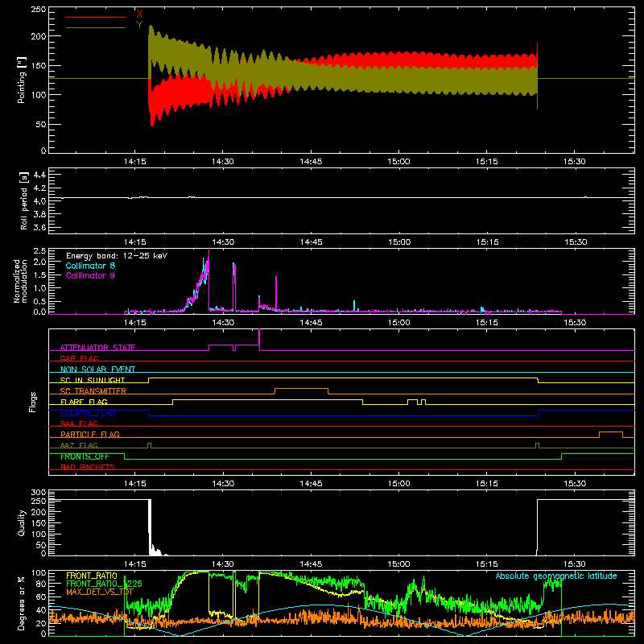This screenshot has height=644, width=644.
Task: Click the attenuator state spike near 14:36
Action: [x=259, y=340]
